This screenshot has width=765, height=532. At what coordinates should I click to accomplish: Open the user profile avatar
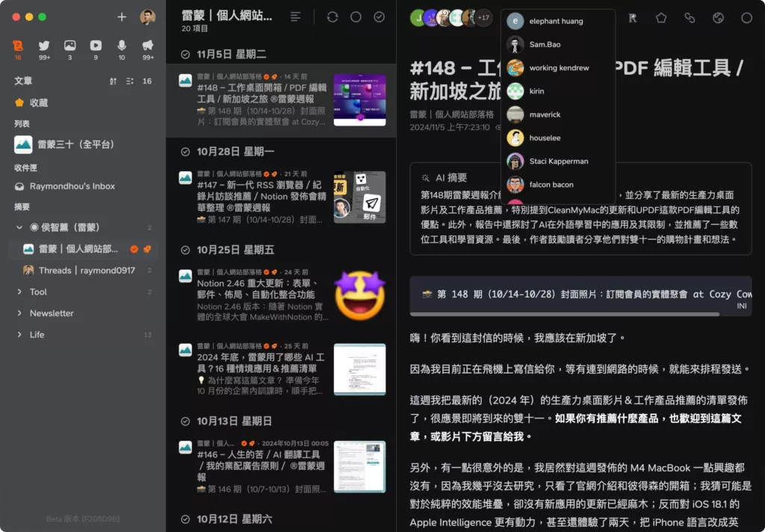click(147, 17)
